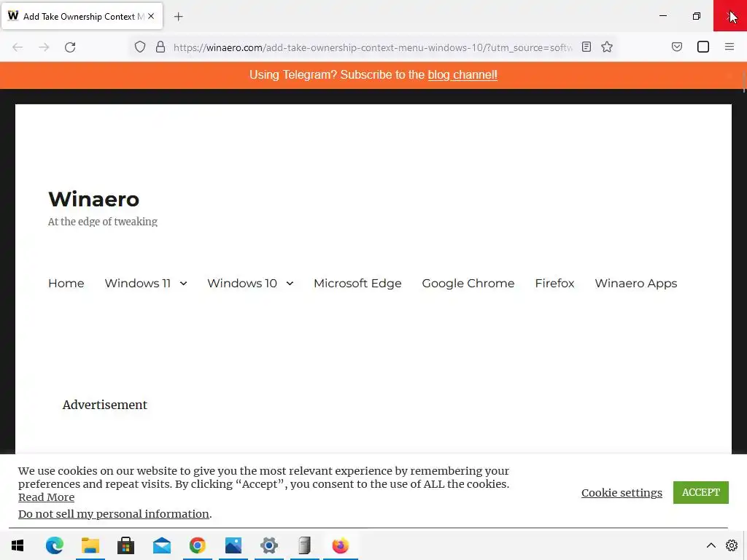
Task: Close the Add Take Ownership Context tab
Action: pos(151,16)
